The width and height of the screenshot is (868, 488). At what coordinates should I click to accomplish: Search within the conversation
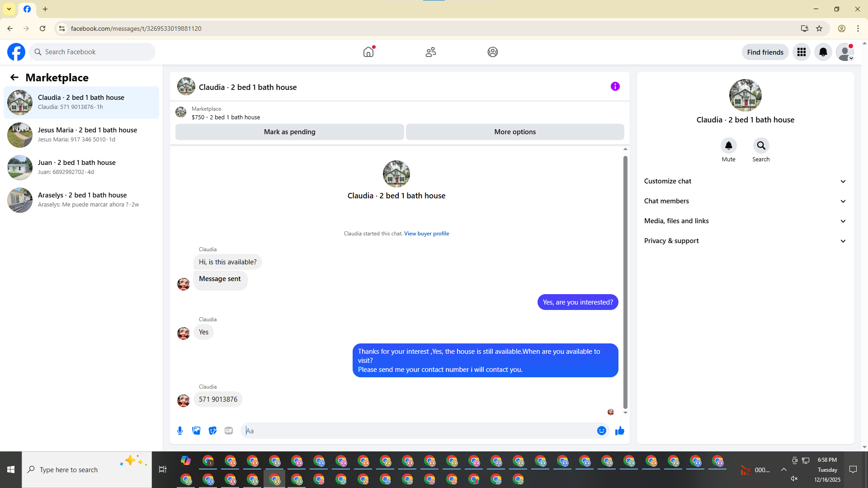click(x=761, y=145)
